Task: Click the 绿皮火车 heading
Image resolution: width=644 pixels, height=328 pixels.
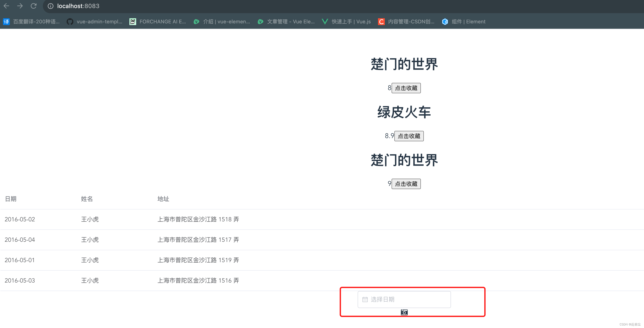Action: pyautogui.click(x=404, y=112)
